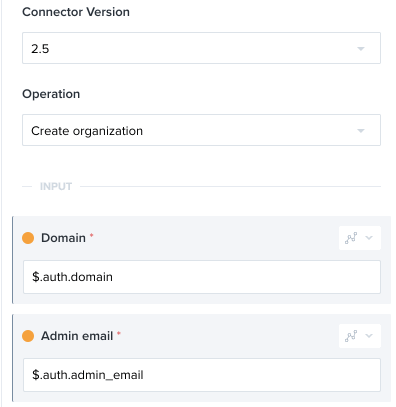This screenshot has width=396, height=407.
Task: Click the orange dot beside Domain
Action: pyautogui.click(x=28, y=238)
